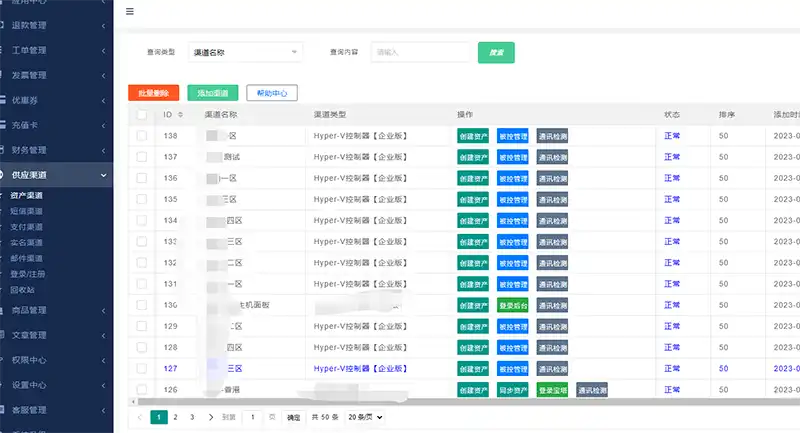Expand 文章管理 sidebar menu
The width and height of the screenshot is (800, 433).
[55, 335]
